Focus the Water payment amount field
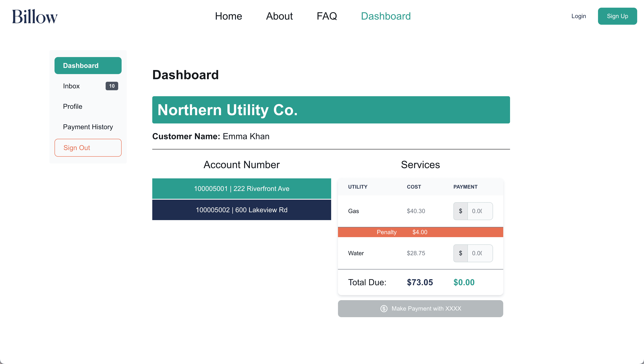 click(x=480, y=253)
